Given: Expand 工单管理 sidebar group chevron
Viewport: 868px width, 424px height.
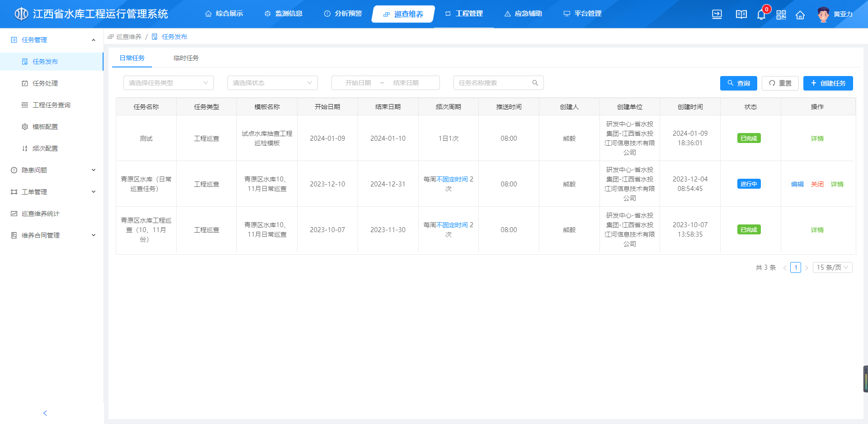Looking at the screenshot, I should 94,192.
